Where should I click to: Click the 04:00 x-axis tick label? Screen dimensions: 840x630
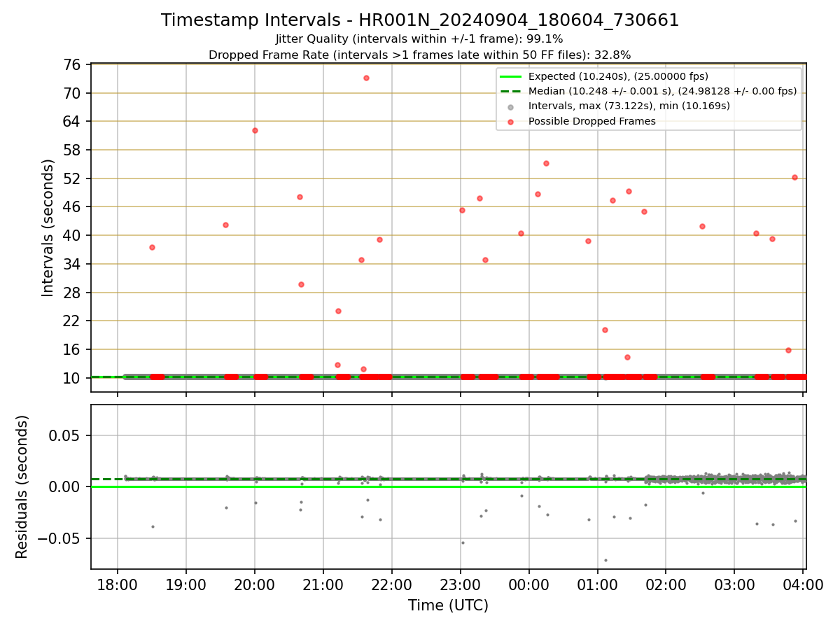pos(803,586)
